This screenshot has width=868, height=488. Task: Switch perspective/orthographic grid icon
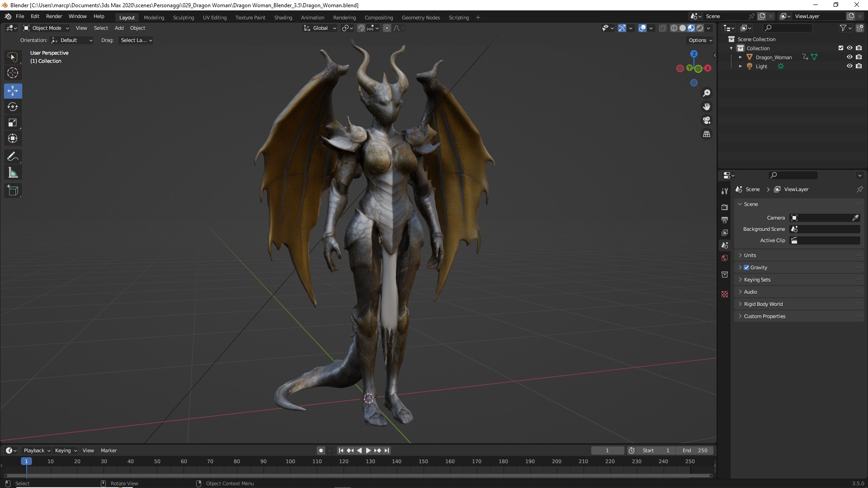pos(707,134)
